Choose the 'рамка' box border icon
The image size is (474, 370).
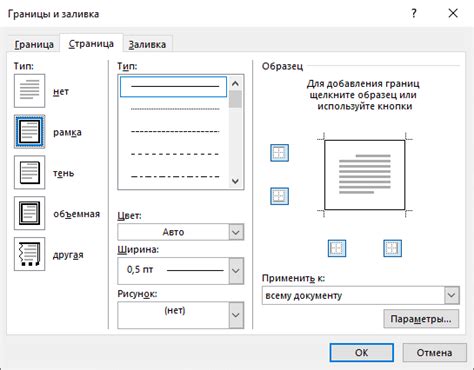(x=29, y=132)
